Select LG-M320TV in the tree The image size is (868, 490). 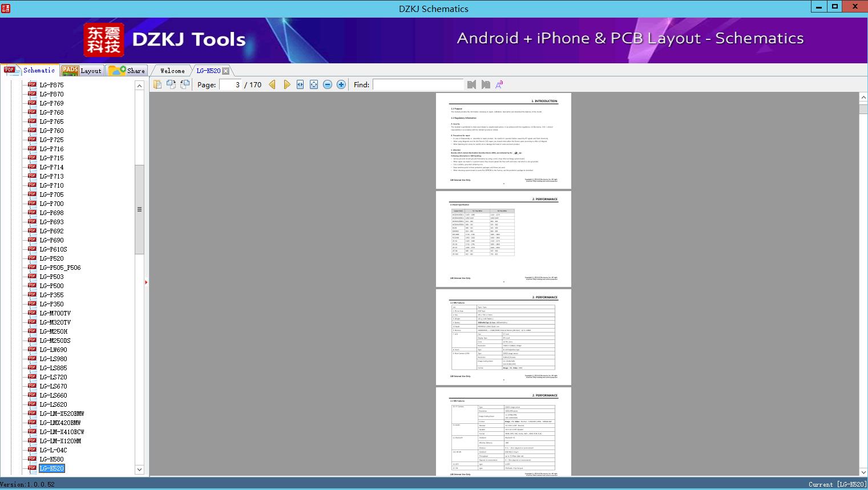click(x=55, y=322)
